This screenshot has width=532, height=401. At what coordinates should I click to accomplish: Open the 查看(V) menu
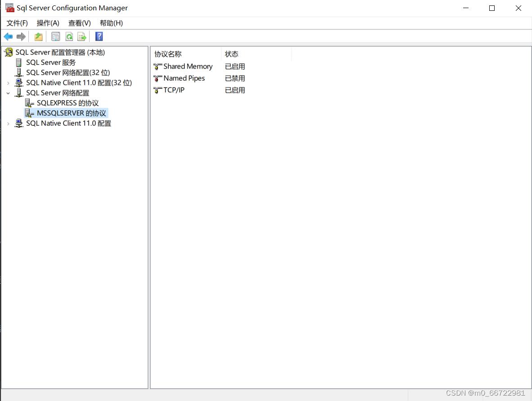[79, 23]
